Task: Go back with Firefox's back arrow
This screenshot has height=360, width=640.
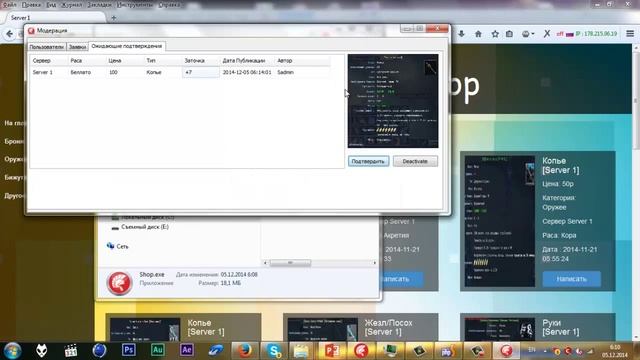Action: pos(9,34)
